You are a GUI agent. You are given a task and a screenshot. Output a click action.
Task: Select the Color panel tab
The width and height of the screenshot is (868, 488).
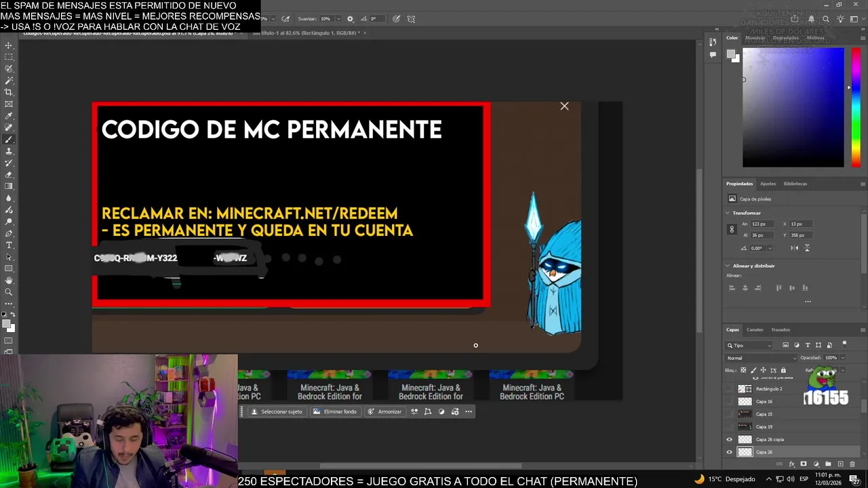pyautogui.click(x=732, y=38)
